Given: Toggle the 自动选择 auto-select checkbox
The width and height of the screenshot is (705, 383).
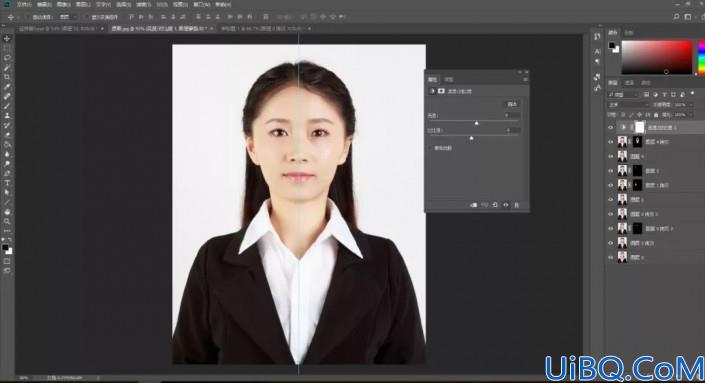Looking at the screenshot, I should (28, 17).
